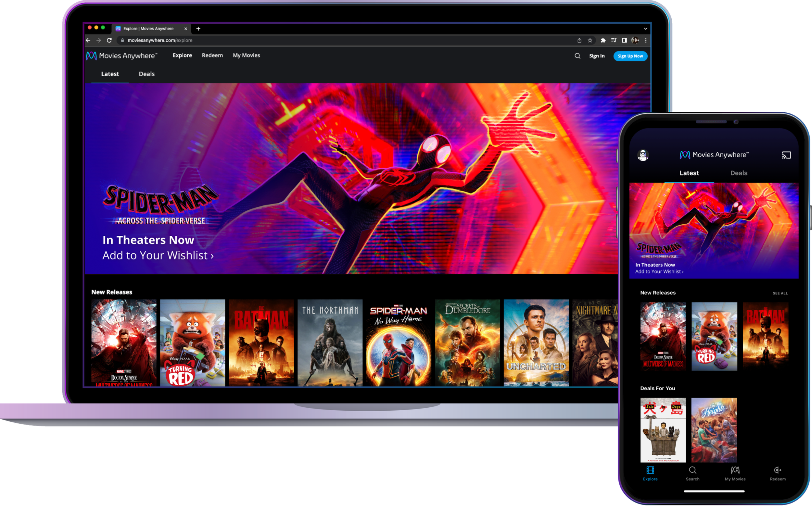Expand tab search chevron in browser

tap(645, 29)
